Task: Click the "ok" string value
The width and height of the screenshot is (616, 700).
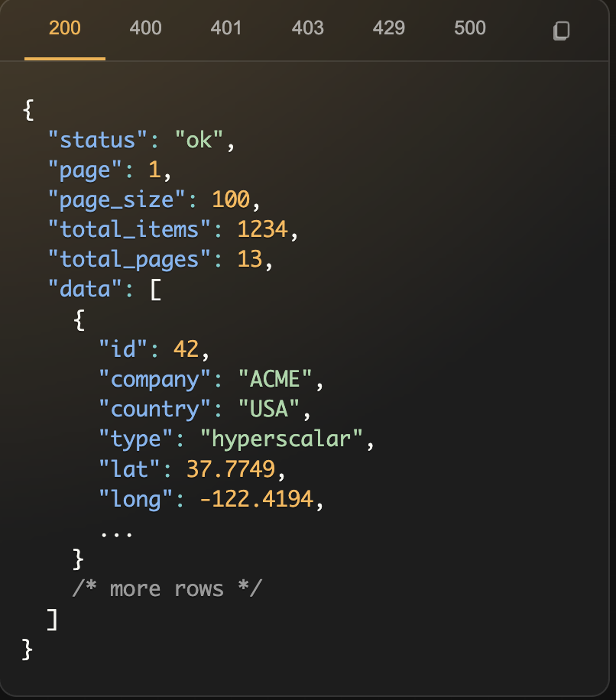Action: click(x=199, y=140)
